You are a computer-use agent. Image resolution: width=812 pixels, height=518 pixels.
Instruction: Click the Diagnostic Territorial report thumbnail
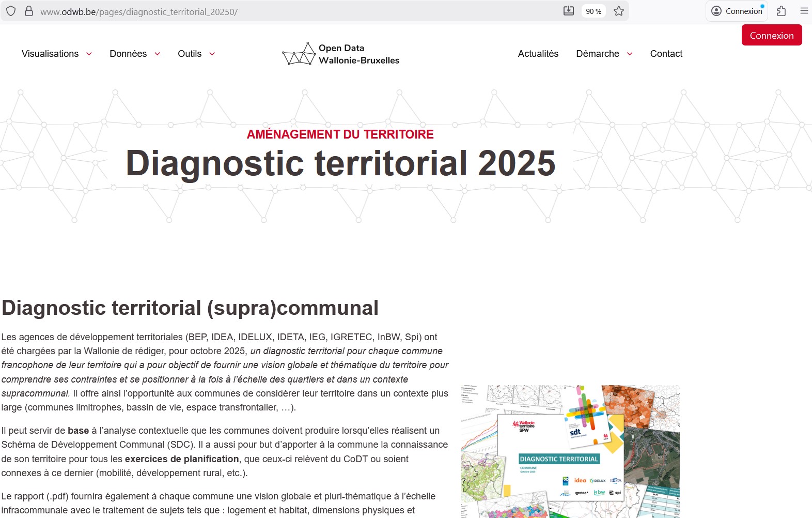pos(570,451)
